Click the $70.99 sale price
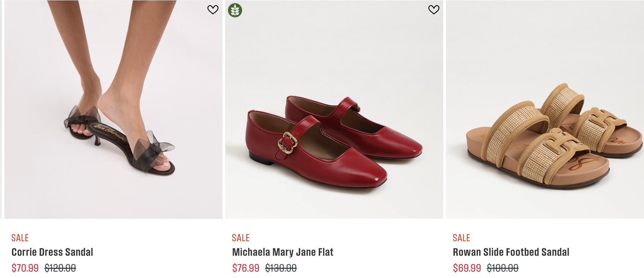 [x=25, y=268]
